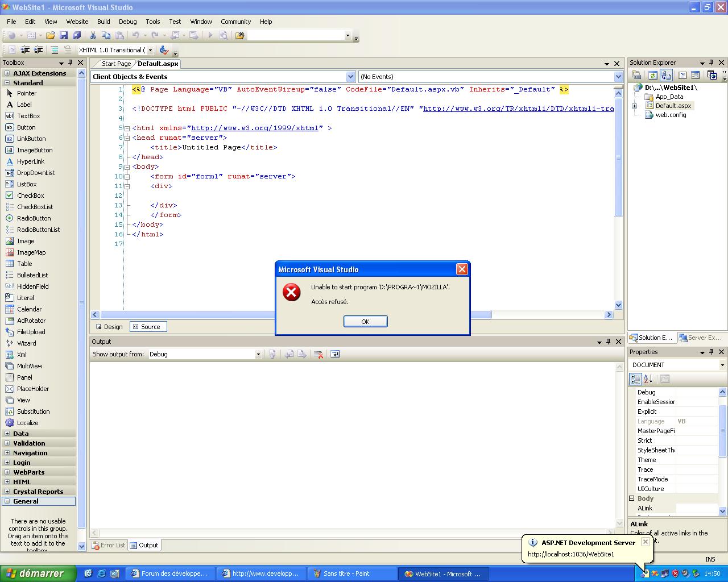The width and height of the screenshot is (728, 582).
Task: Switch to the Start Page tab
Action: [x=116, y=64]
